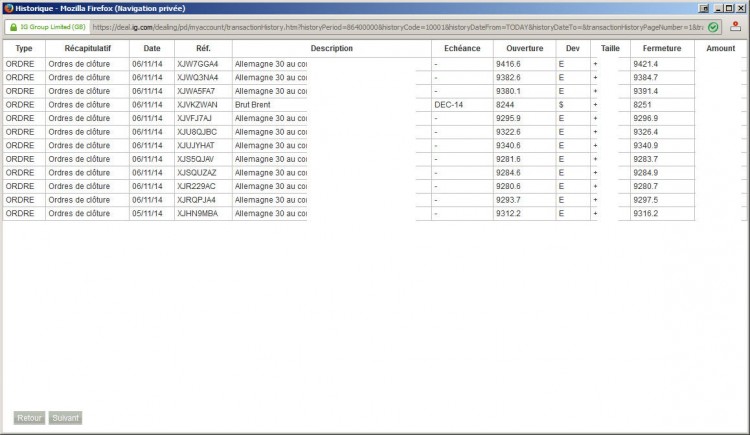Click the Echéance column header
Viewport: 750px width, 435px height.
pyautogui.click(x=462, y=48)
